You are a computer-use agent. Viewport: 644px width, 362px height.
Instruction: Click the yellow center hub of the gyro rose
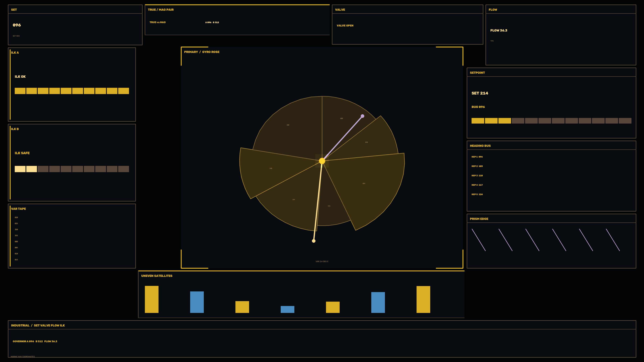pyautogui.click(x=322, y=161)
